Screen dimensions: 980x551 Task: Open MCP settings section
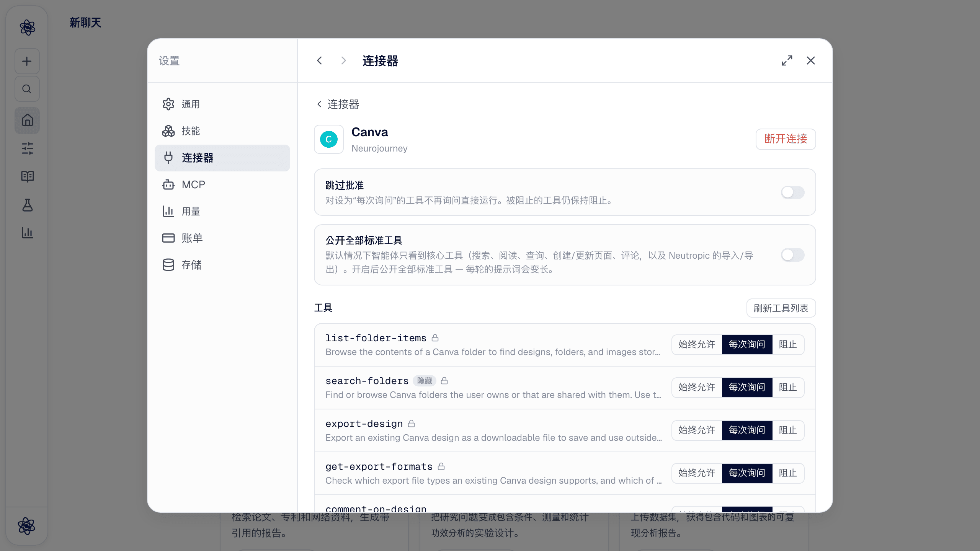pos(222,184)
